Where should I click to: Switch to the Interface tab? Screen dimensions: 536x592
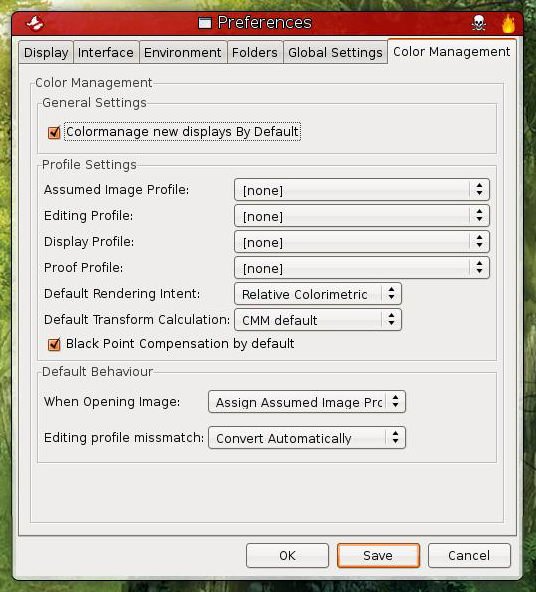pyautogui.click(x=106, y=52)
